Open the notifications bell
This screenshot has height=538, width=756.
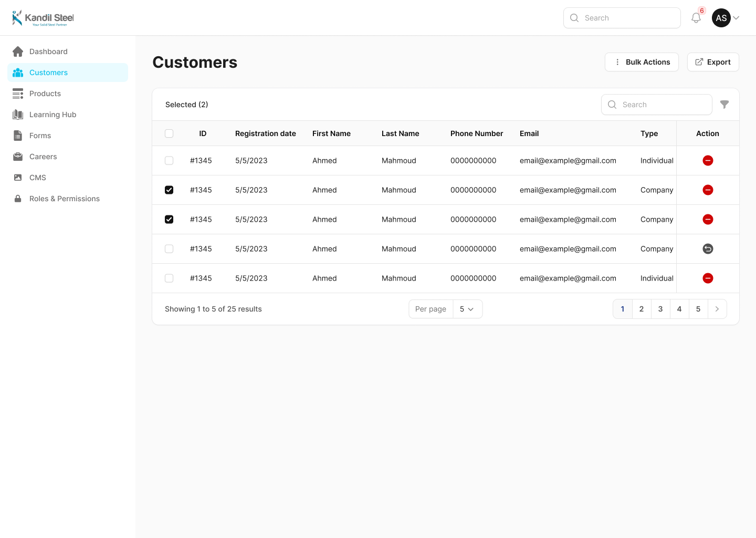coord(696,18)
